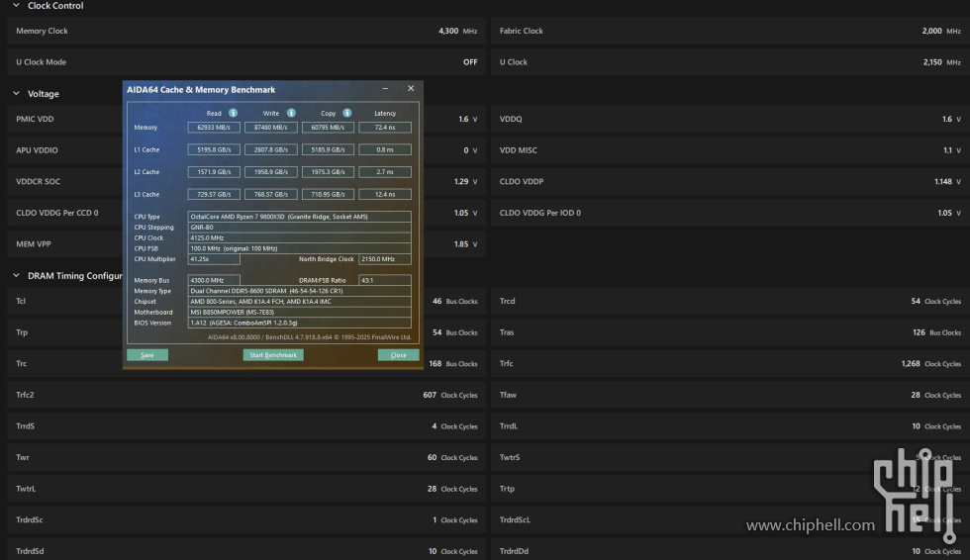Click the Copy info icon
Viewport: 970px width, 560px height.
[347, 113]
